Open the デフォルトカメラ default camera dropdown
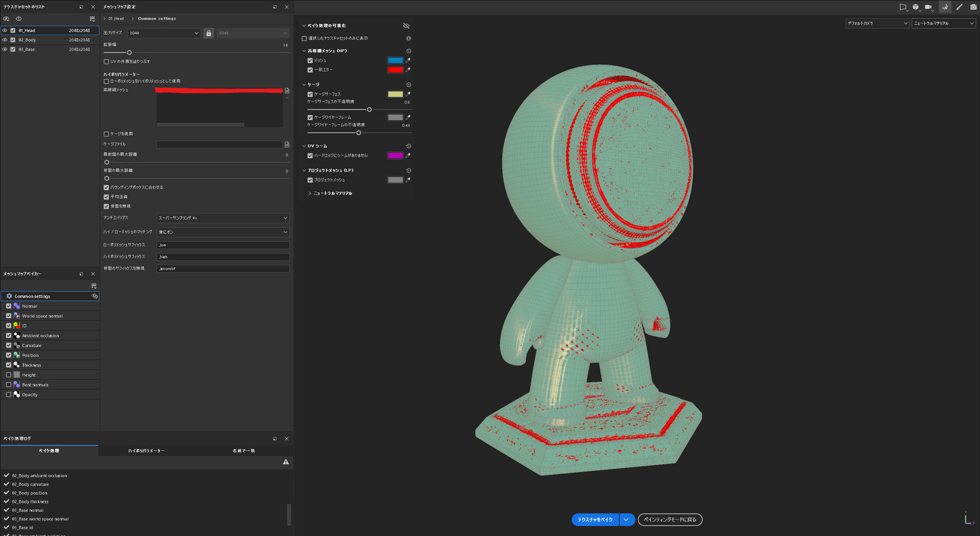Screen dimensions: 980x536 click(x=877, y=23)
